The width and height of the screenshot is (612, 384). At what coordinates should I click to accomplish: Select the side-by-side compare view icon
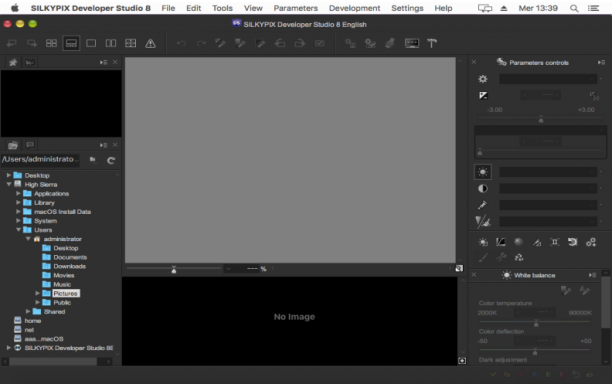coord(111,43)
